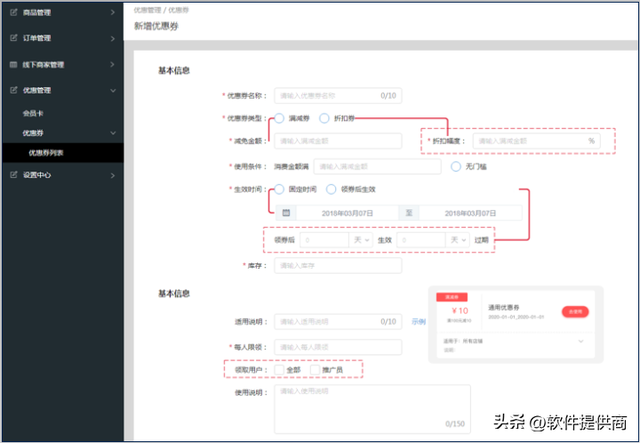
Task: Check the 全部 user checkbox
Action: pos(279,370)
